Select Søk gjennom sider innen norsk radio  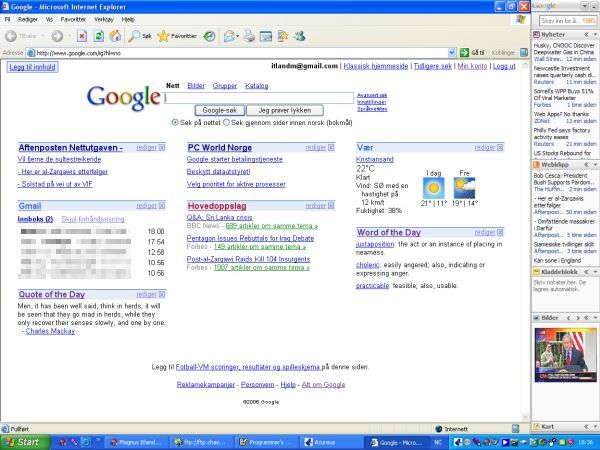226,122
